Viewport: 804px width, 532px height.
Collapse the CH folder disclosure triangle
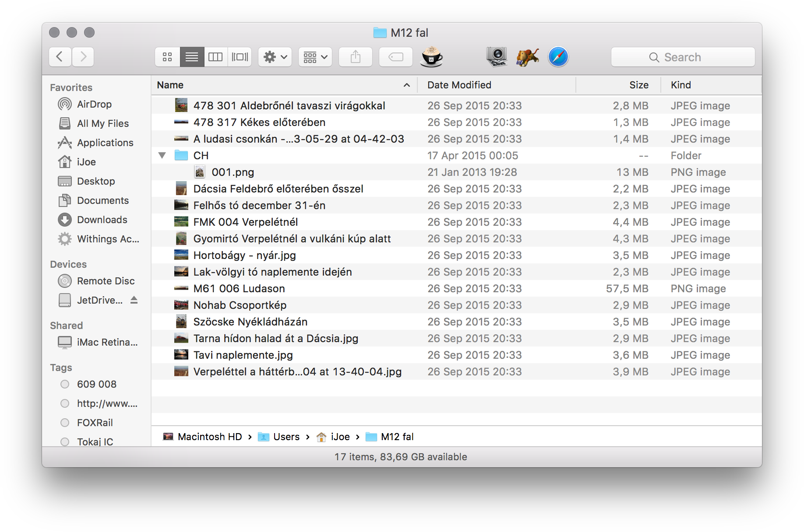tap(162, 155)
